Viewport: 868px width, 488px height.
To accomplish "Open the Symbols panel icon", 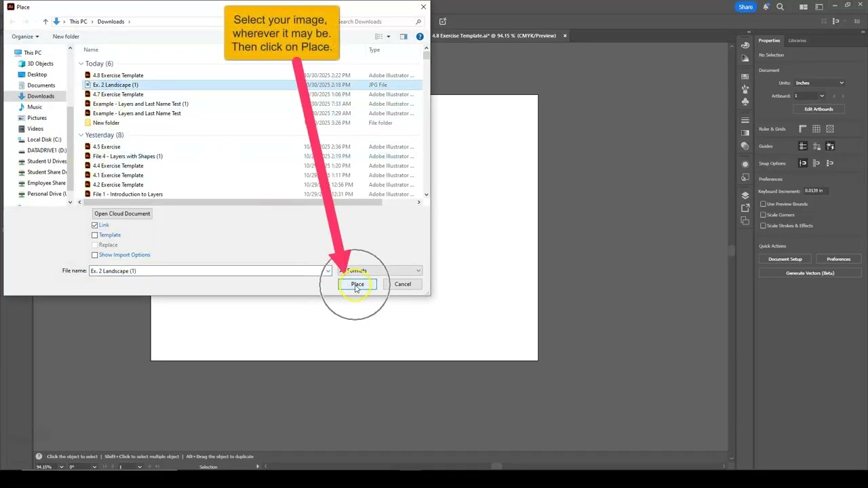I will tap(745, 102).
